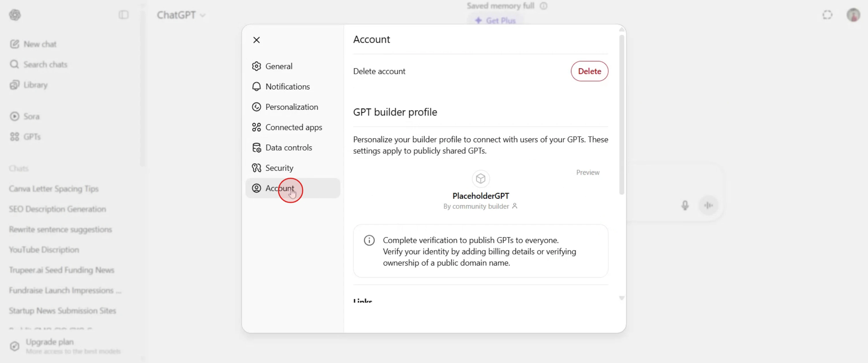
Task: Open the ChatGPT model dropdown
Action: (x=181, y=15)
